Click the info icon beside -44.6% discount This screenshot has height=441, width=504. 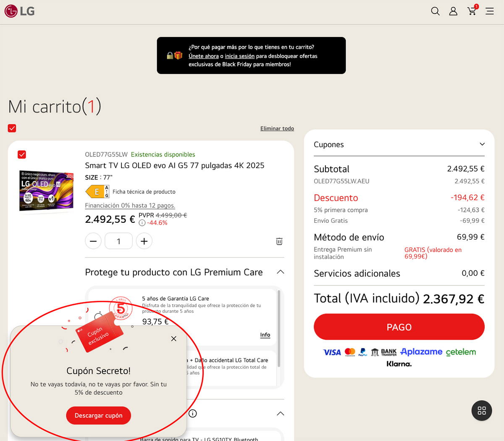point(142,223)
